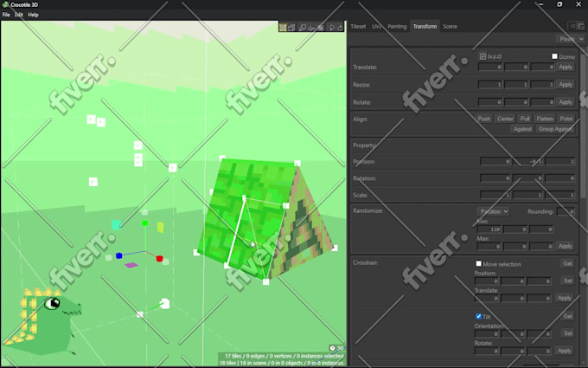Click the camera speed icon beside 50
This screenshot has height=368, width=588.
(x=332, y=348)
